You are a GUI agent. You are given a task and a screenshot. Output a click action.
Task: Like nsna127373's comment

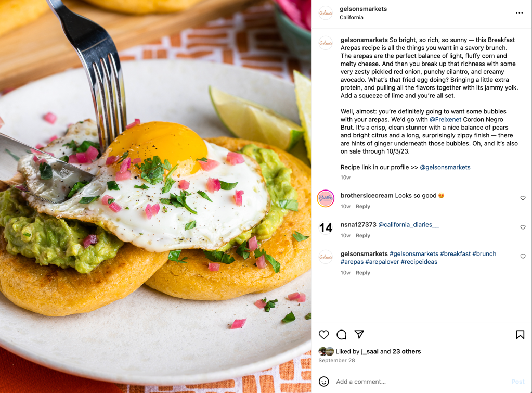tap(523, 227)
